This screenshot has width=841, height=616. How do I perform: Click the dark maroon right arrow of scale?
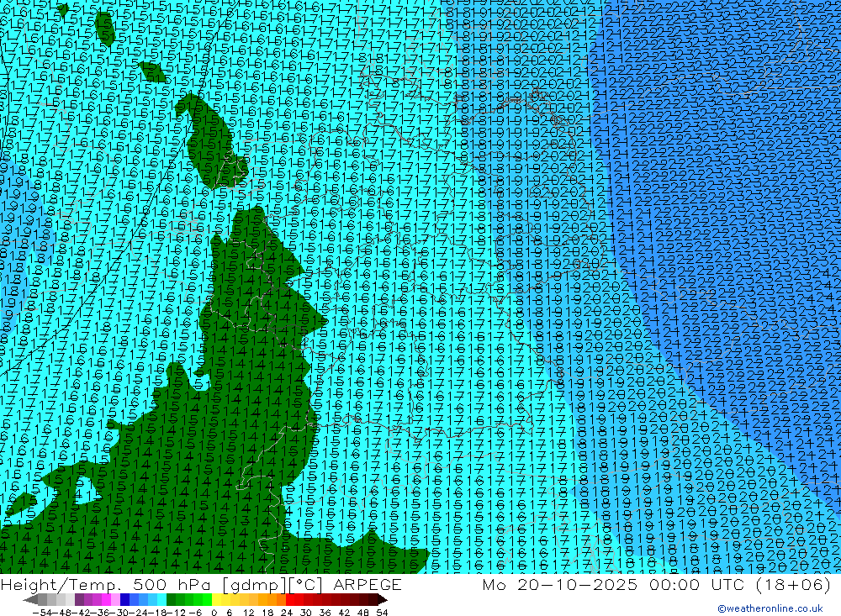[x=382, y=600]
